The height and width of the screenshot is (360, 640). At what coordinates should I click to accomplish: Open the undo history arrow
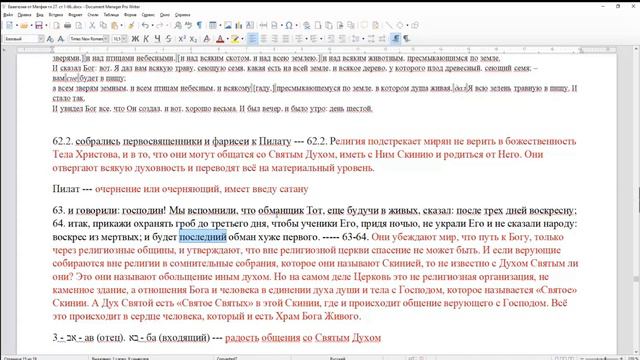(153, 25)
